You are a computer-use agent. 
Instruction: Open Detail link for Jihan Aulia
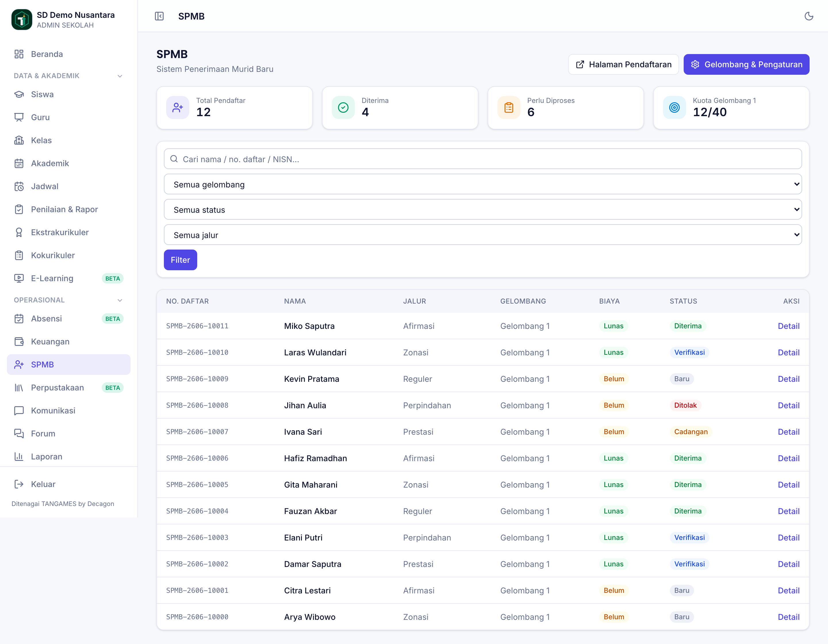[788, 405]
